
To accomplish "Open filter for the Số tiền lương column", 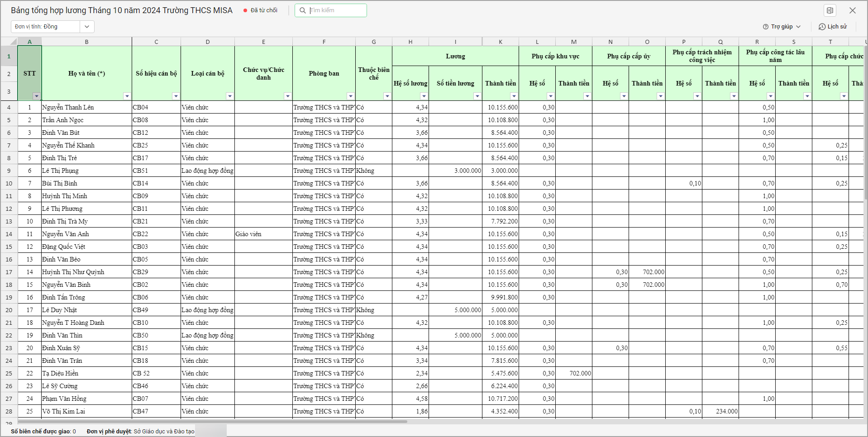I will coord(477,96).
